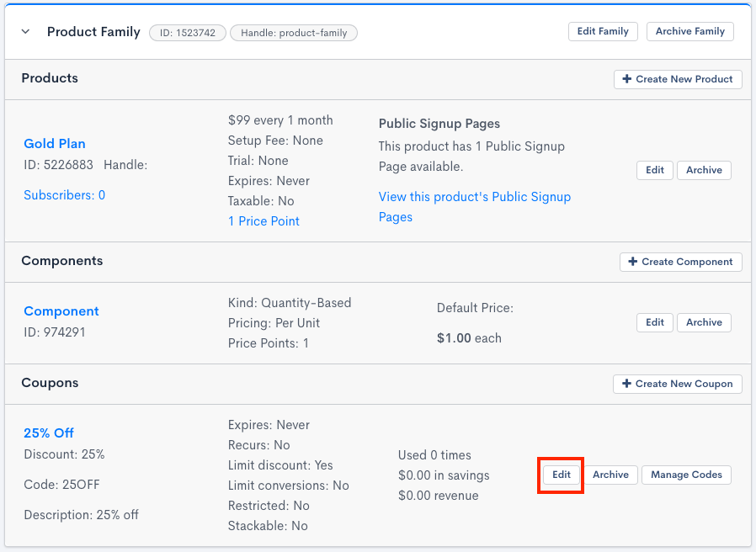Edit the 25% Off coupon

coord(562,475)
